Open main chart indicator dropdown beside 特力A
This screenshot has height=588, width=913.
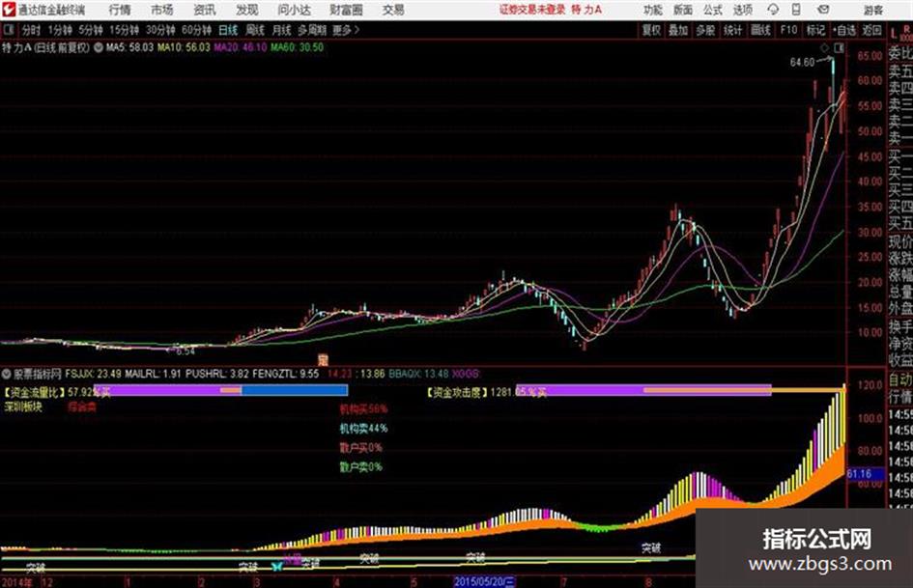[99, 47]
